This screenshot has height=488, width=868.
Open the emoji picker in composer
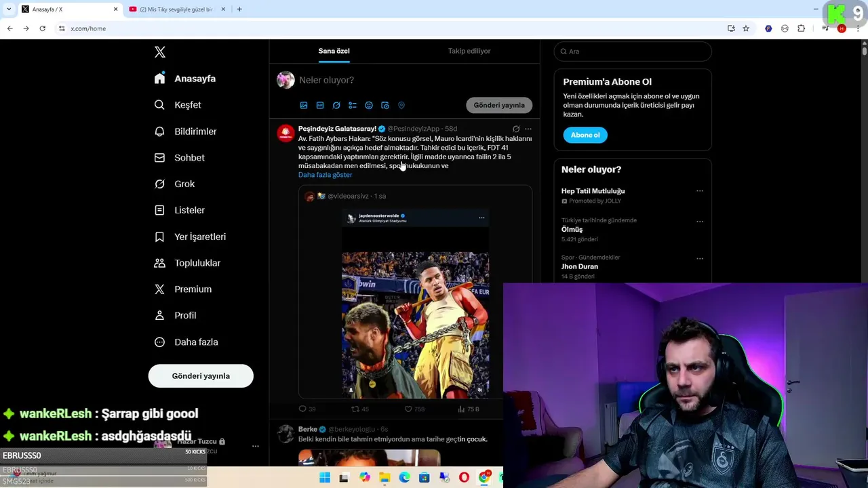[x=369, y=106]
